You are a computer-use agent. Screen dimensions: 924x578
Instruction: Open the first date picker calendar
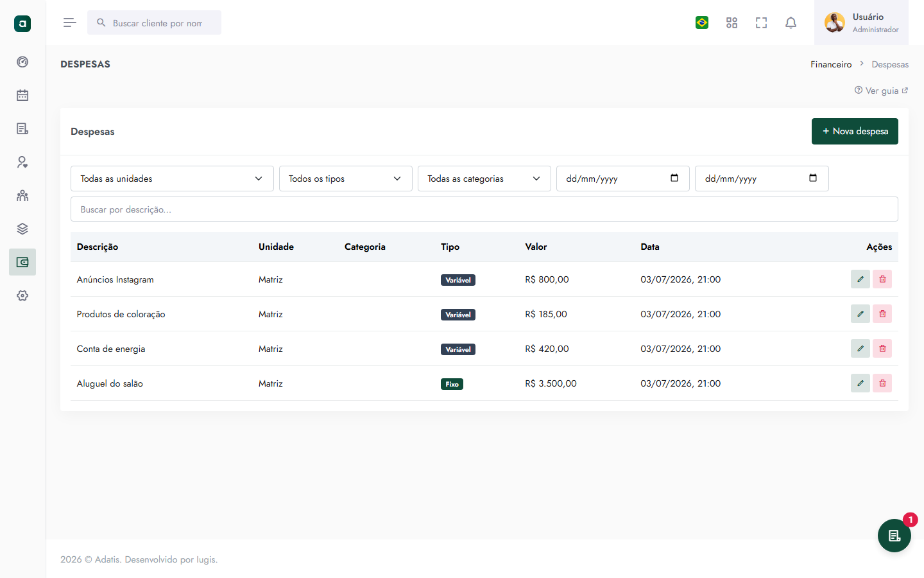(674, 178)
